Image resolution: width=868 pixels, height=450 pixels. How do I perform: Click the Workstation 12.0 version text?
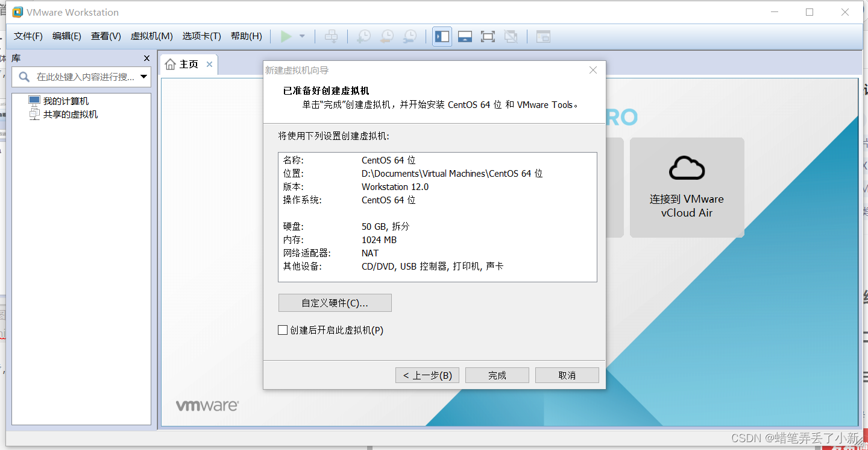point(395,187)
